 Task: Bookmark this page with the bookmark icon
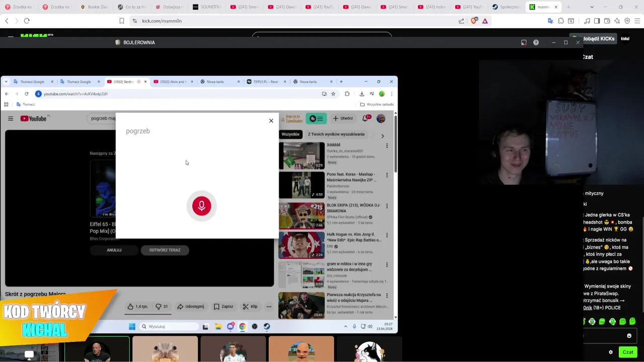121,21
